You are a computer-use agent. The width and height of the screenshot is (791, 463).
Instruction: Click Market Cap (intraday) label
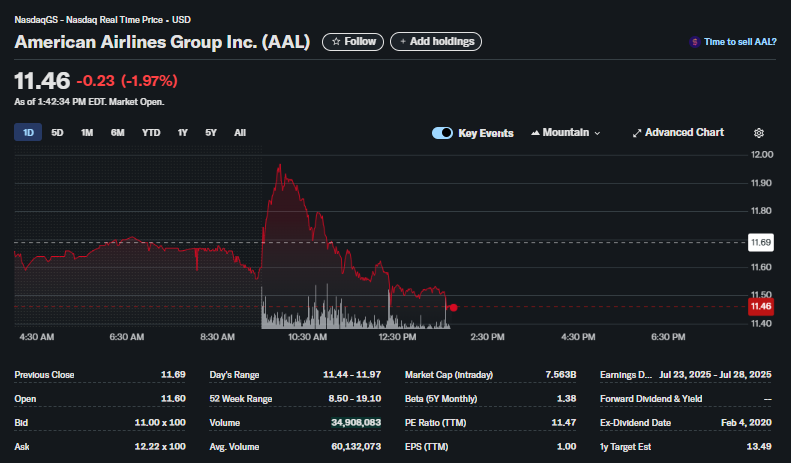click(449, 375)
